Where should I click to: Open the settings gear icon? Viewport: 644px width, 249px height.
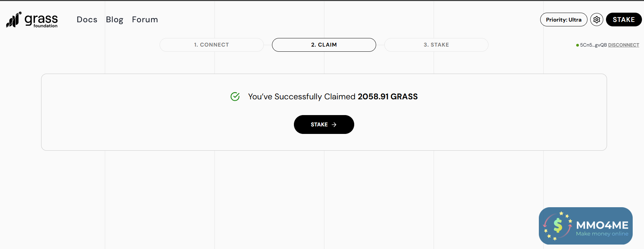(597, 20)
